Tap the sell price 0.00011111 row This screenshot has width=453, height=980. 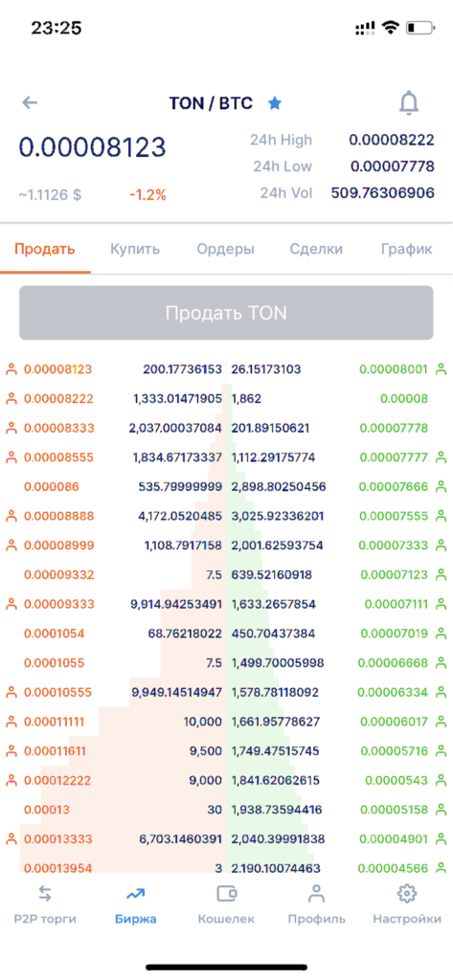(x=113, y=722)
